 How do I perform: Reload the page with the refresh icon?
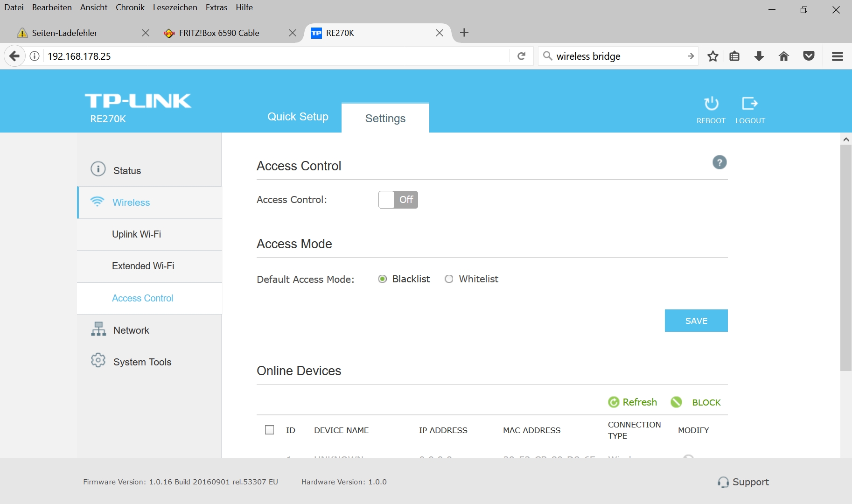click(522, 56)
